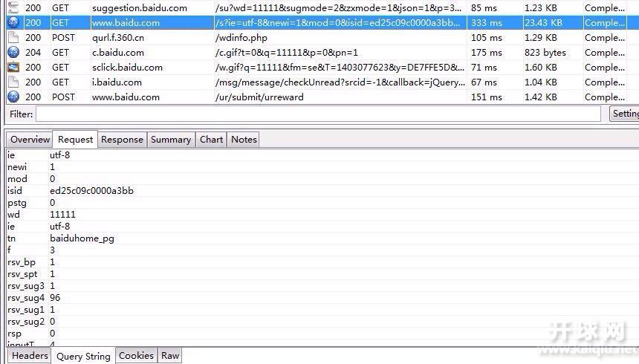Select the c.baidu.com host cell
Viewport: 639px width, 364px height.
coord(118,53)
